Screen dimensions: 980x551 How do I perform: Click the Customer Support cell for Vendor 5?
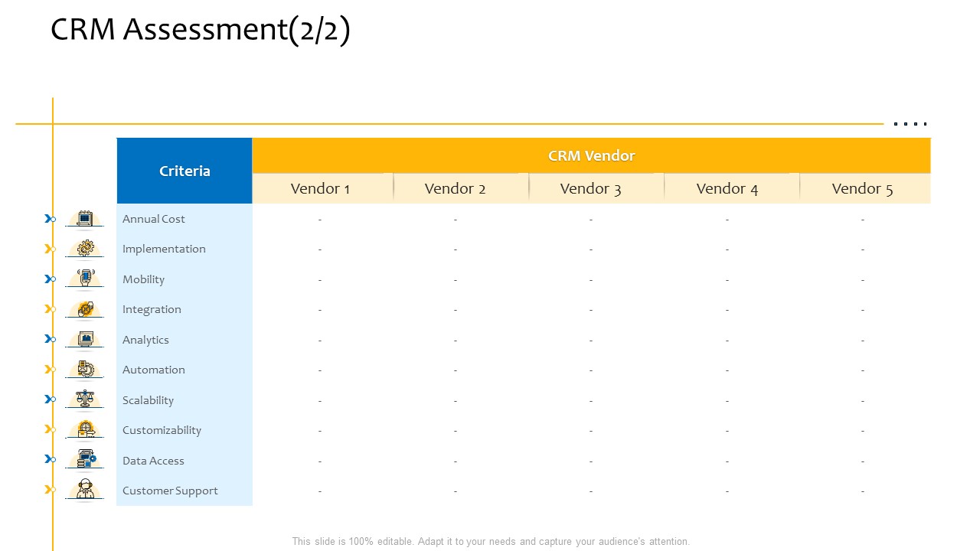[x=863, y=491]
